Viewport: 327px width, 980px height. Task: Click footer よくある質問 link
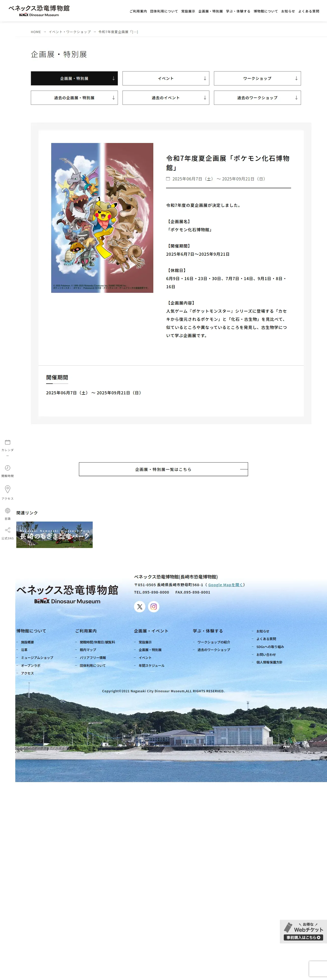266,639
